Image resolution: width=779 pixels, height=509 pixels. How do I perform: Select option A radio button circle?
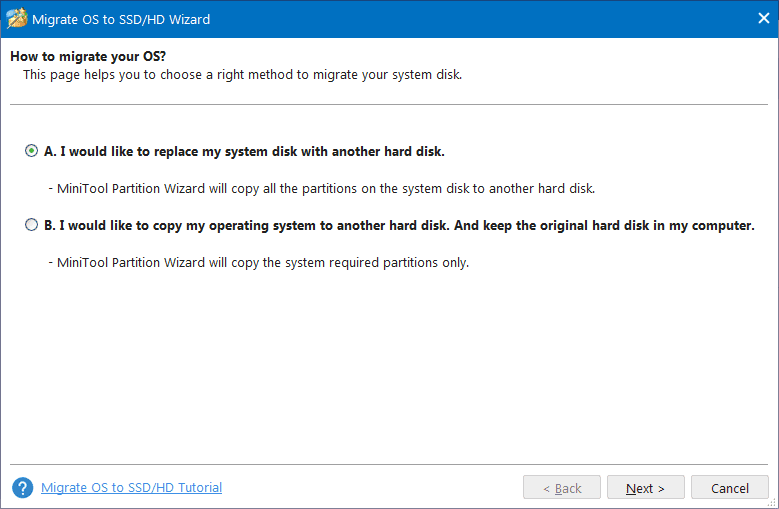click(x=32, y=152)
